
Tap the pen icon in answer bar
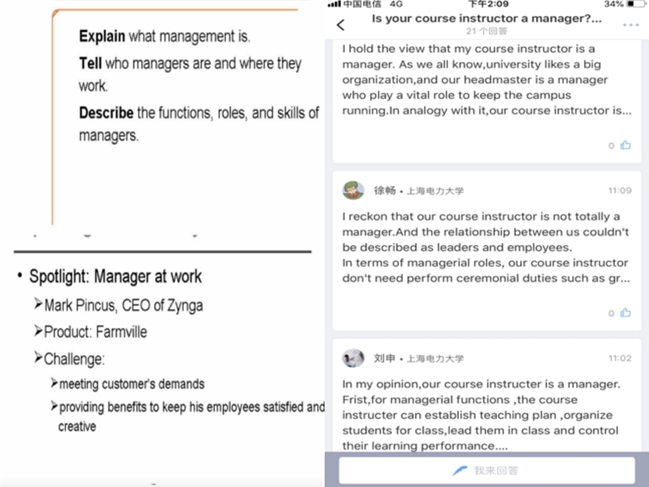[x=460, y=470]
